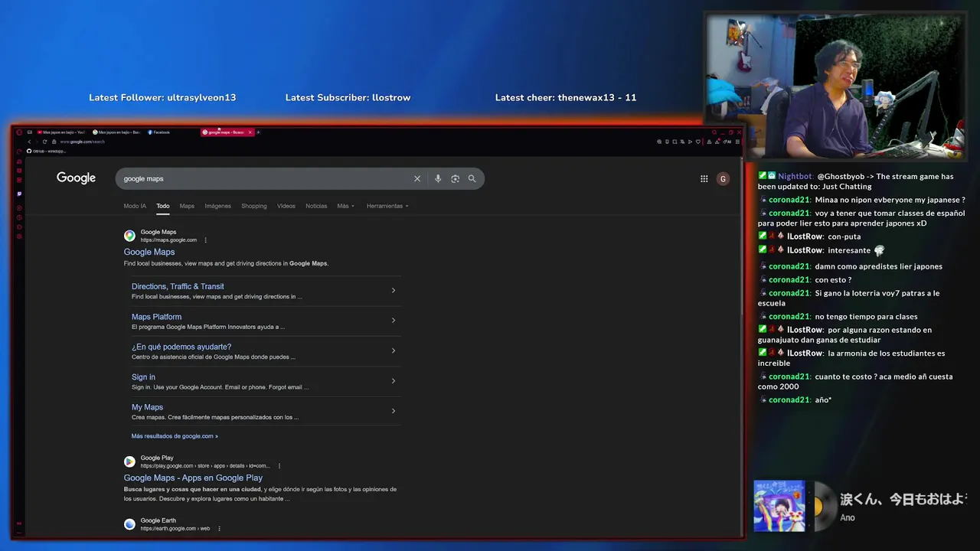Expand the Maps Platform row chevron
Image resolution: width=980 pixels, height=551 pixels.
tap(394, 321)
